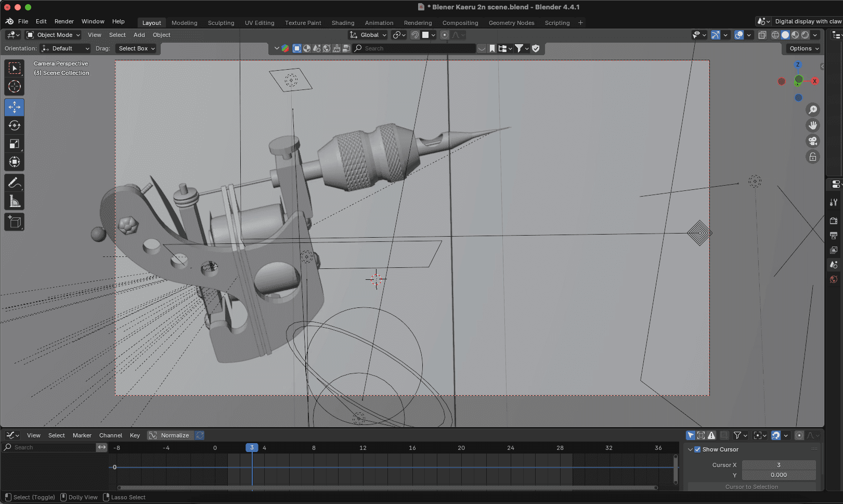Expand the Select Box drag dropdown
This screenshot has height=504, width=843.
coord(137,48)
